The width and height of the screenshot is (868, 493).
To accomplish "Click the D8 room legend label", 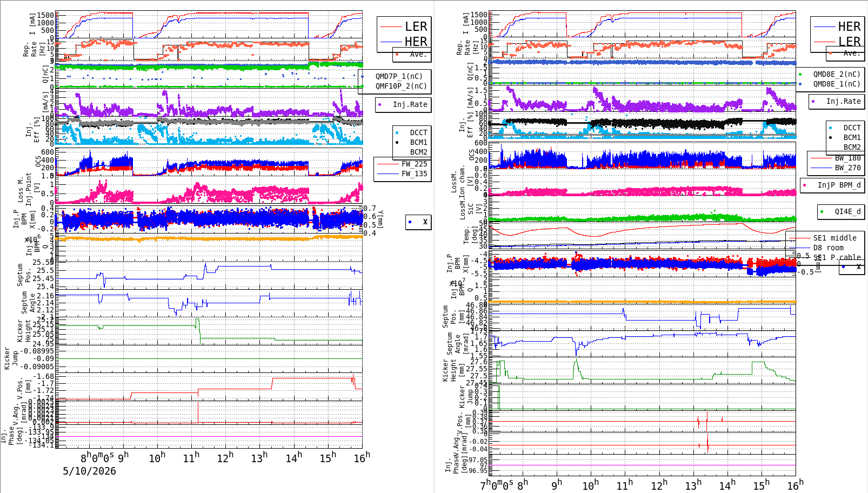I will (x=828, y=248).
